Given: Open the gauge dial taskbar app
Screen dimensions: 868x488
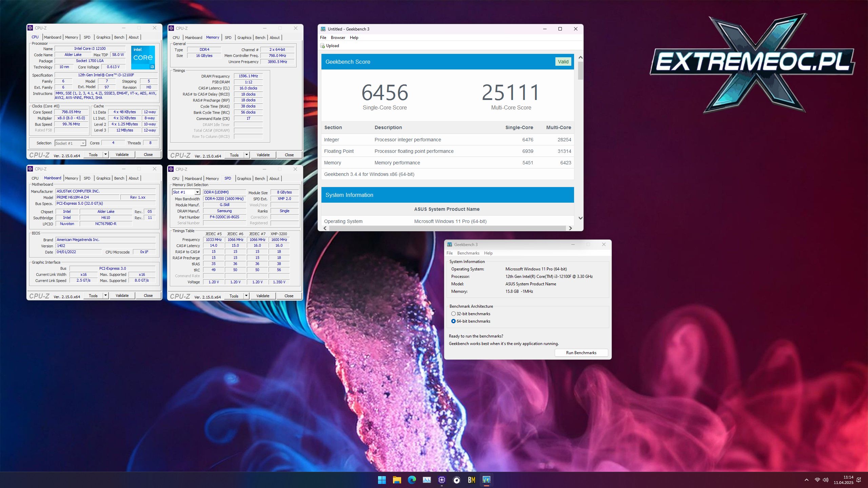Looking at the screenshot, I should pyautogui.click(x=456, y=480).
